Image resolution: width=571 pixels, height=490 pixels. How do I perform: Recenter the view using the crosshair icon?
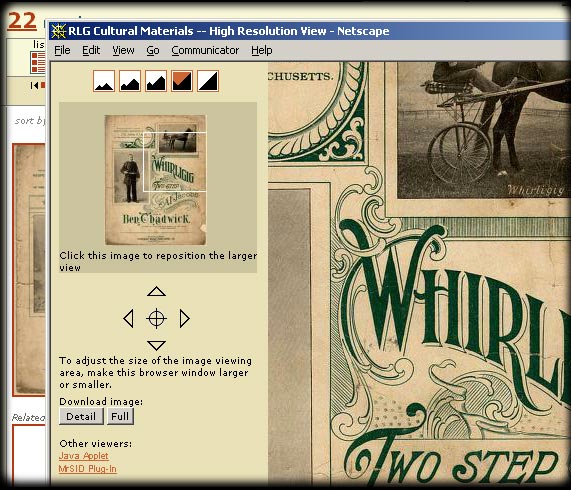157,319
